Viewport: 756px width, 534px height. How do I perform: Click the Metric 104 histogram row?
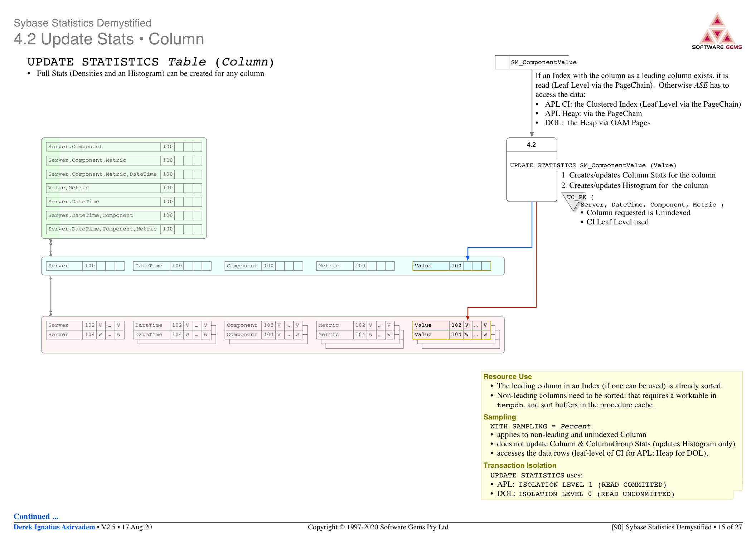point(355,335)
